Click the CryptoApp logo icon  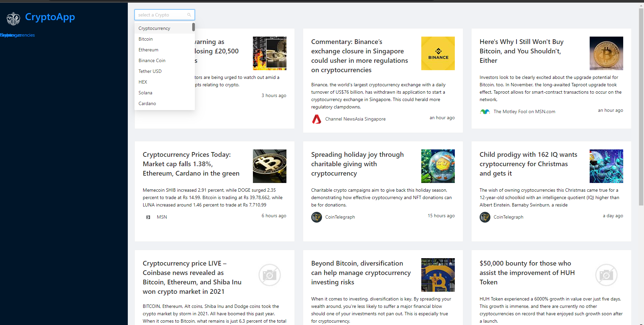[13, 19]
